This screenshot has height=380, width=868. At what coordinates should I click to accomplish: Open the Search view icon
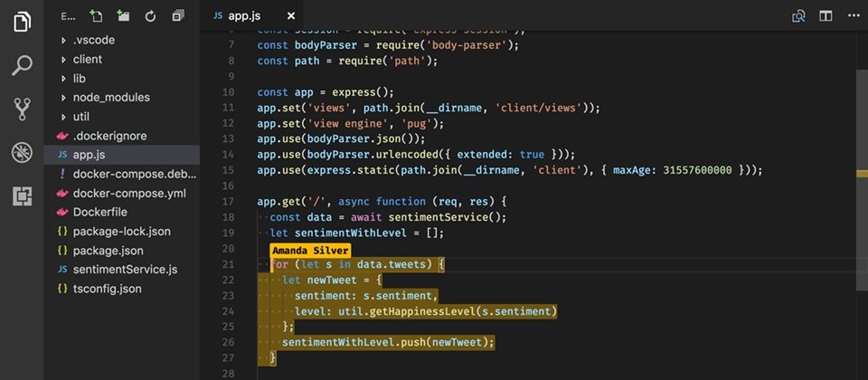(23, 65)
